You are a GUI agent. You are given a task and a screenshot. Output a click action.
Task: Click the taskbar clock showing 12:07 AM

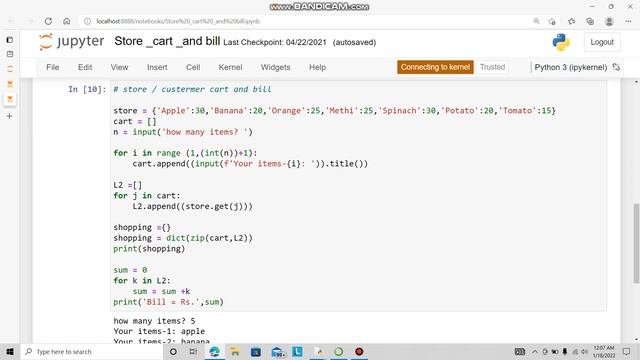[604, 351]
